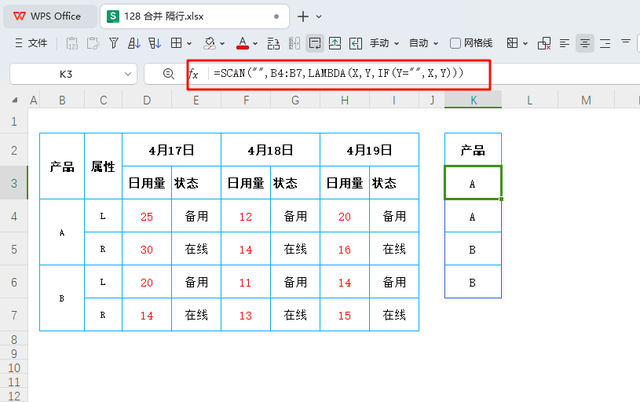The height and width of the screenshot is (402, 640).
Task: Click the fill color bucket icon
Action: coord(209,43)
